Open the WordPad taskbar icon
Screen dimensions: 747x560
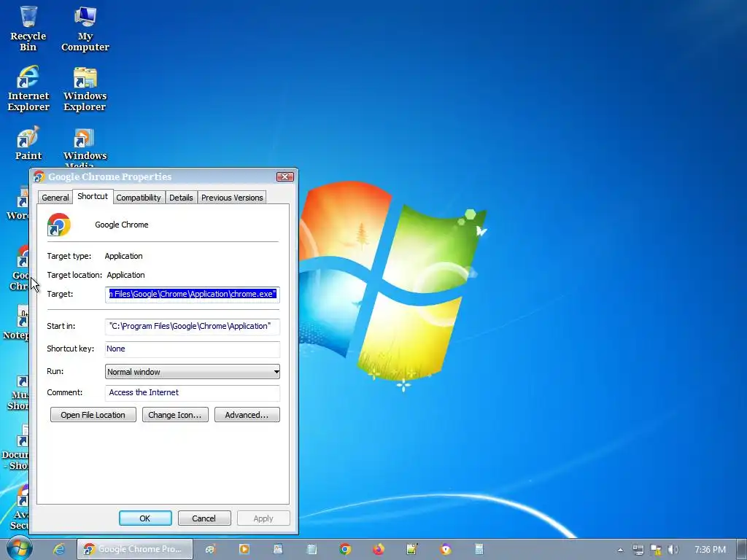point(278,549)
